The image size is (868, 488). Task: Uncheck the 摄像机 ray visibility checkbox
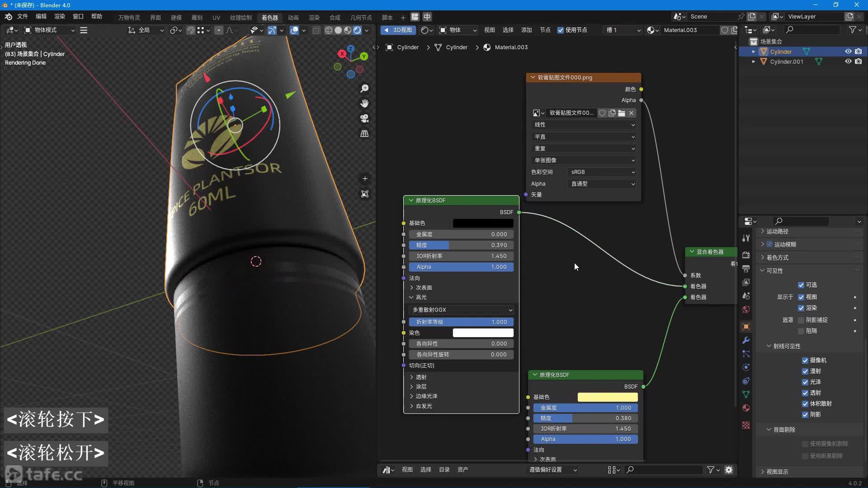click(x=805, y=361)
